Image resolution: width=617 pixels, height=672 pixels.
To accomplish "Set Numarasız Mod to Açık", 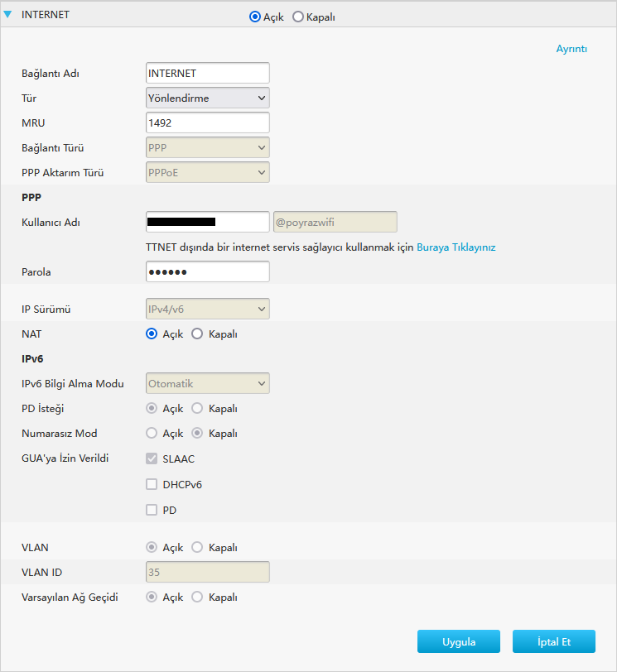I will [152, 434].
